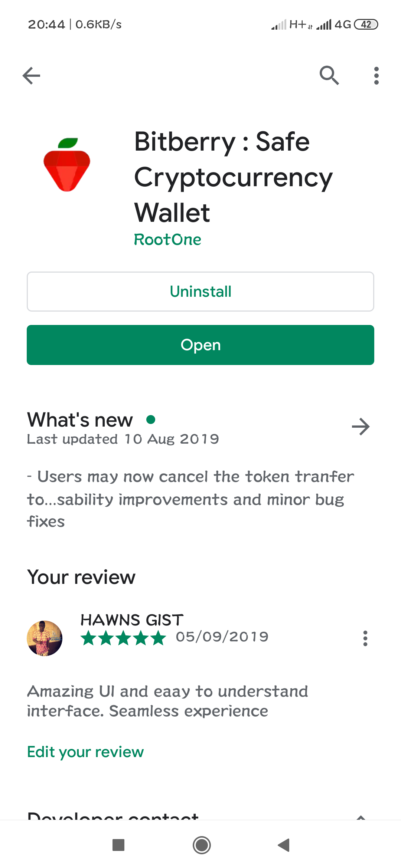
Task: Tap the changelog text about token transfer
Action: [190, 499]
